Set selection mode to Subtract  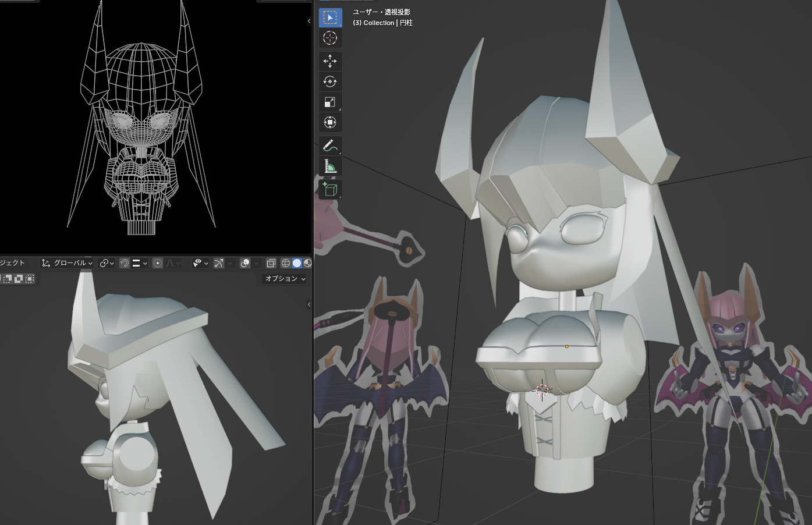click(x=8, y=279)
